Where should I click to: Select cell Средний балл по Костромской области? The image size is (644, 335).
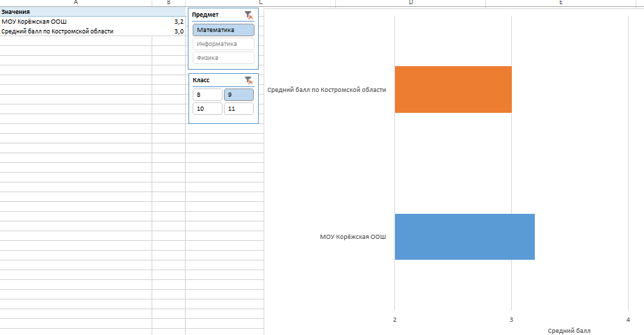(76, 31)
